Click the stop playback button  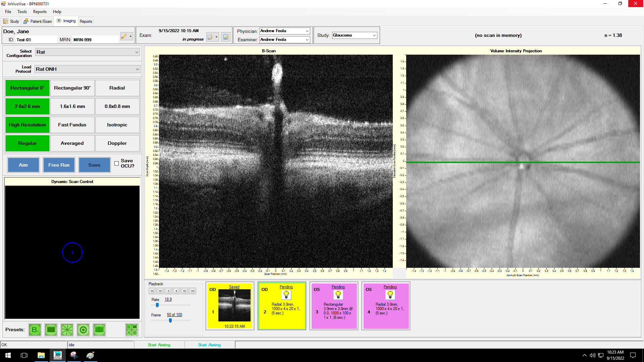(x=176, y=291)
